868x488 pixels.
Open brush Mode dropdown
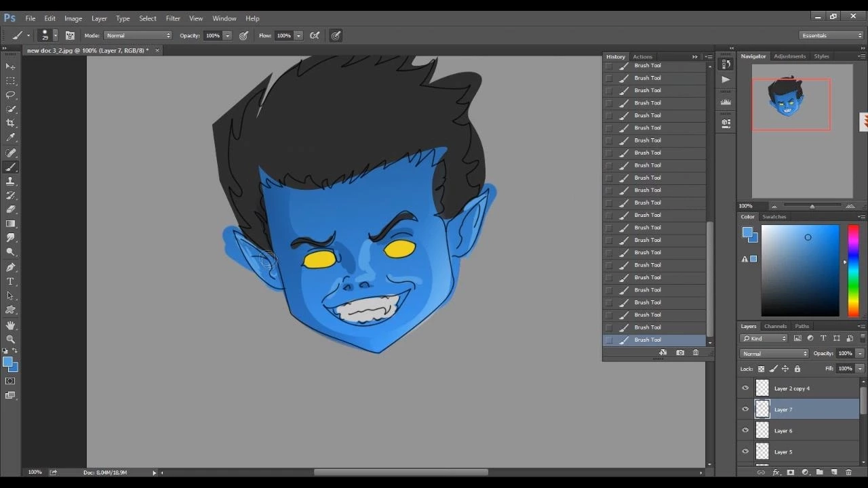[138, 35]
